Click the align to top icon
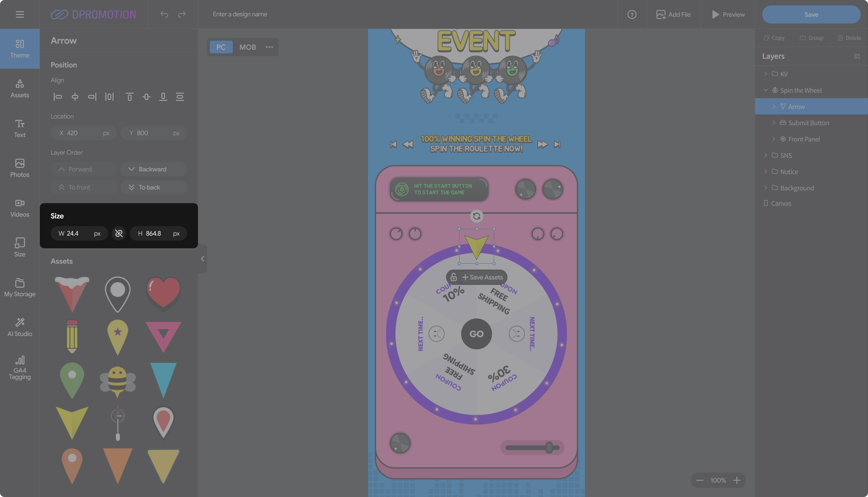This screenshot has height=497, width=868. (129, 97)
